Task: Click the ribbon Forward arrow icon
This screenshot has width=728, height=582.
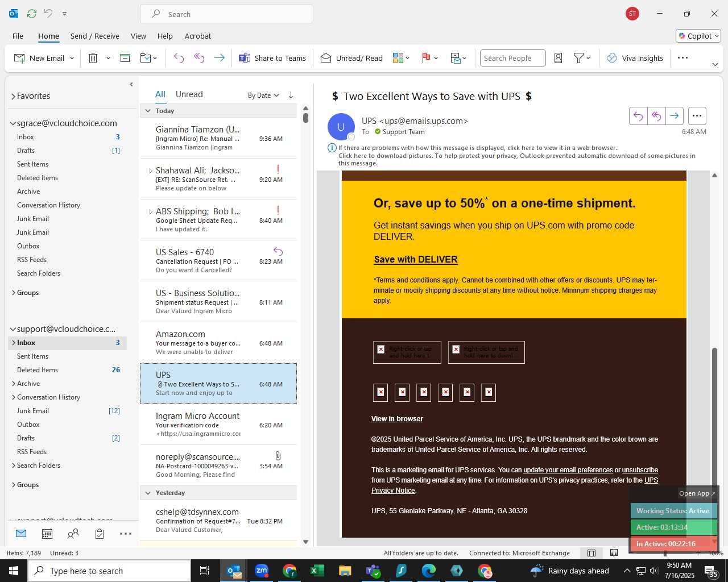Action: (x=219, y=58)
